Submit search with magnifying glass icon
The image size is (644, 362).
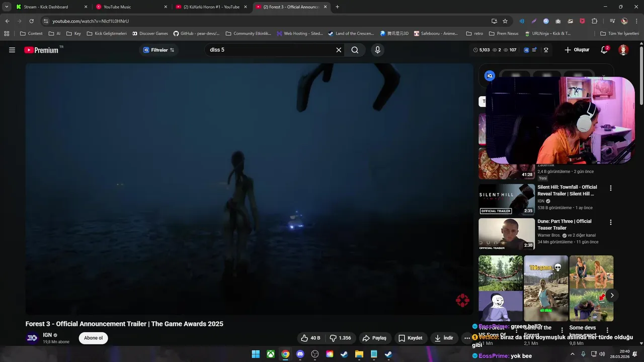[355, 50]
